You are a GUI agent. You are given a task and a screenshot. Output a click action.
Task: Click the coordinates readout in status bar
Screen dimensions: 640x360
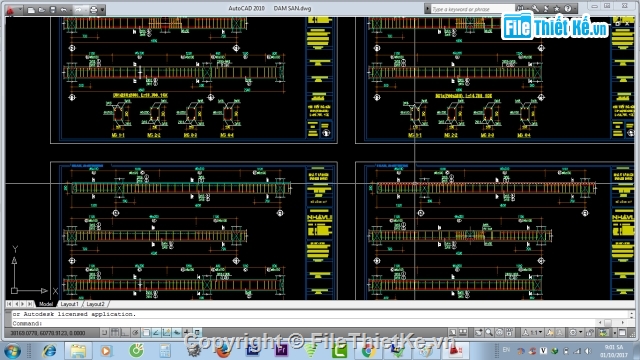coord(48,333)
